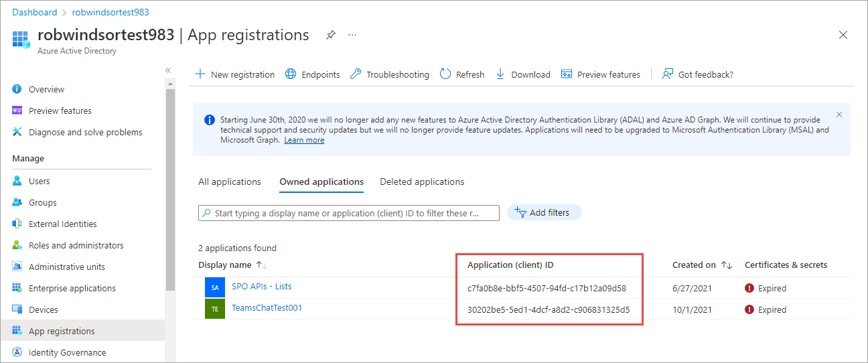This screenshot has width=868, height=363.
Task: Click the Troubleshooting wrench icon
Action: [356, 74]
